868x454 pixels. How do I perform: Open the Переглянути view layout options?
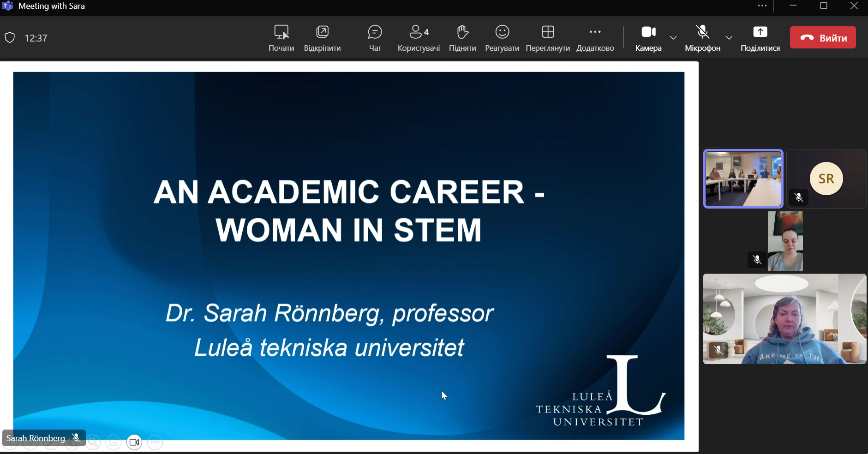tap(548, 38)
